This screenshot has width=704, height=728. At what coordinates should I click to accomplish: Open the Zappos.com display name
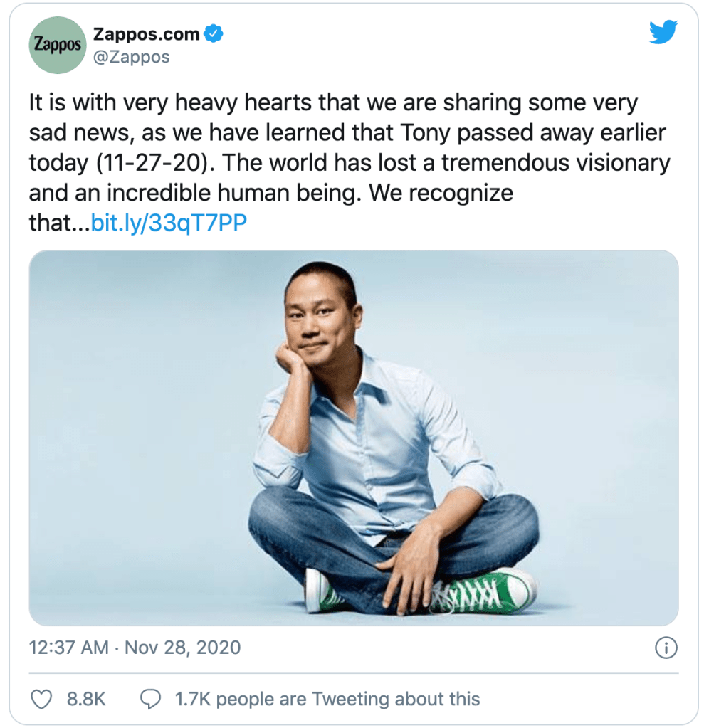[146, 33]
